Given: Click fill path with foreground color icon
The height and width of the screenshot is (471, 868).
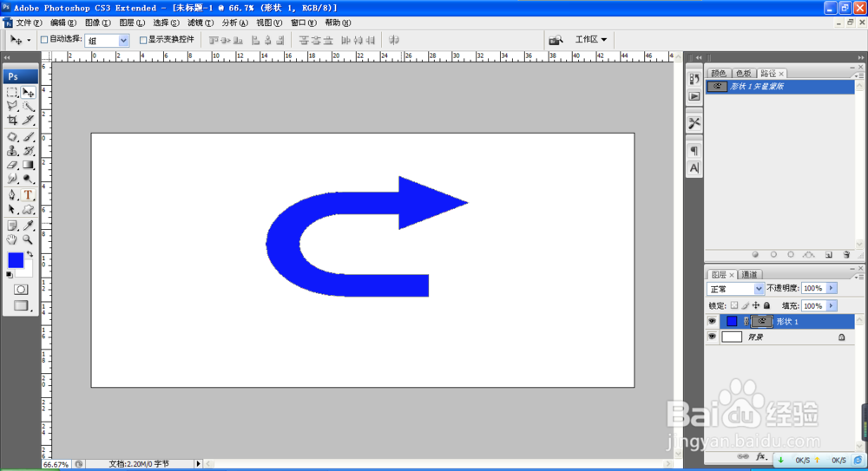Looking at the screenshot, I should click(x=755, y=255).
